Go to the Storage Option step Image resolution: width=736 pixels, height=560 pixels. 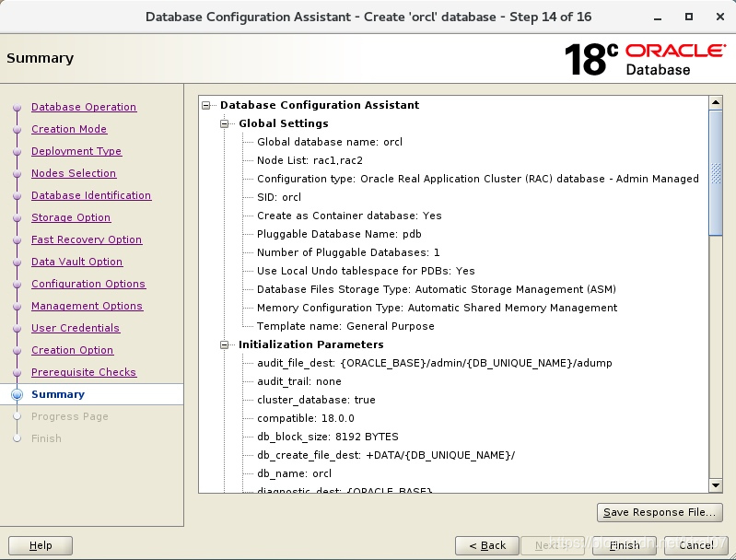[x=71, y=217]
